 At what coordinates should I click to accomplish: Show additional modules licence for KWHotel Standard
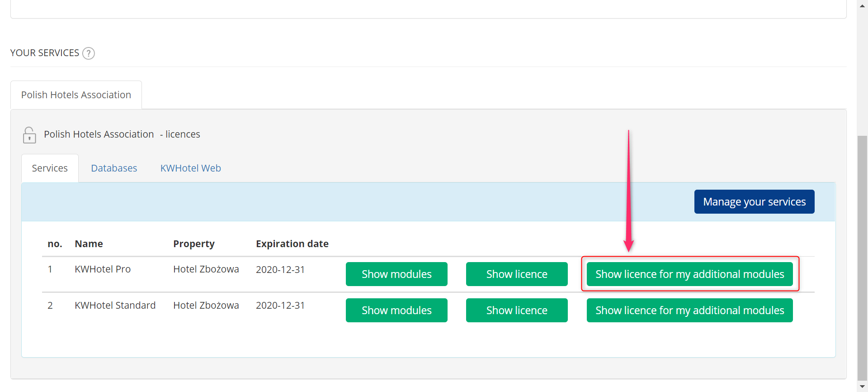pos(690,311)
